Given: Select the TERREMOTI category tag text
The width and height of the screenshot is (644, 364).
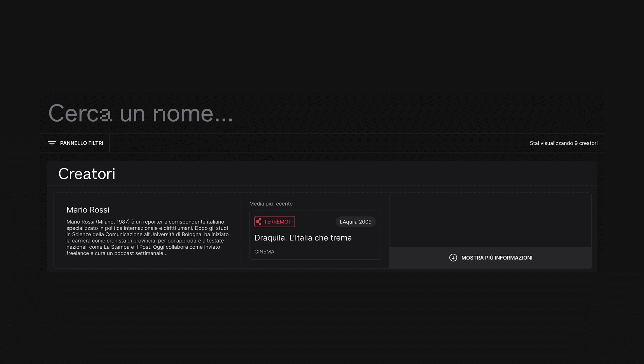Looking at the screenshot, I should tap(278, 222).
